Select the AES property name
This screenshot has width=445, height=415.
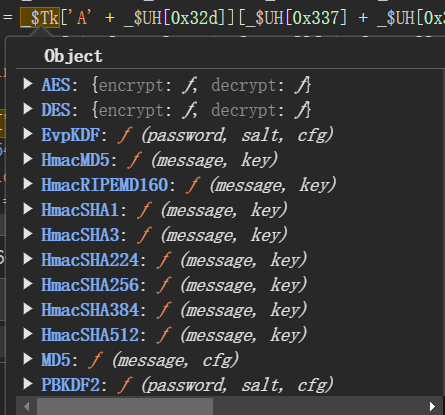point(56,85)
